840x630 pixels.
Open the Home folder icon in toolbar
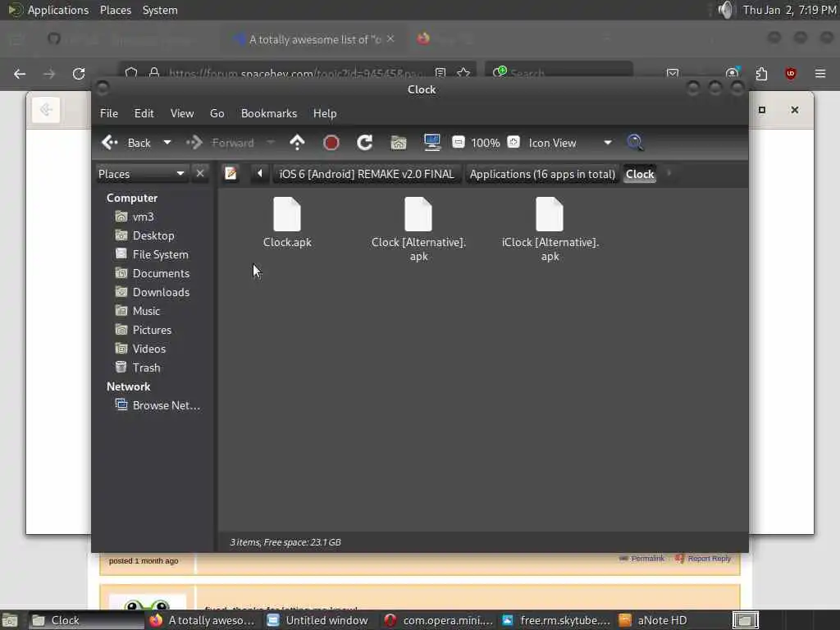(x=399, y=143)
